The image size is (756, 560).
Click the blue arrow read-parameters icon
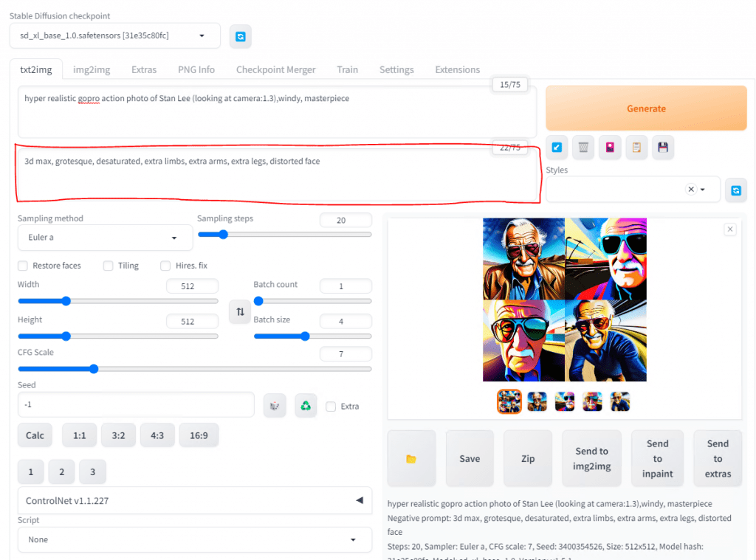point(557,148)
